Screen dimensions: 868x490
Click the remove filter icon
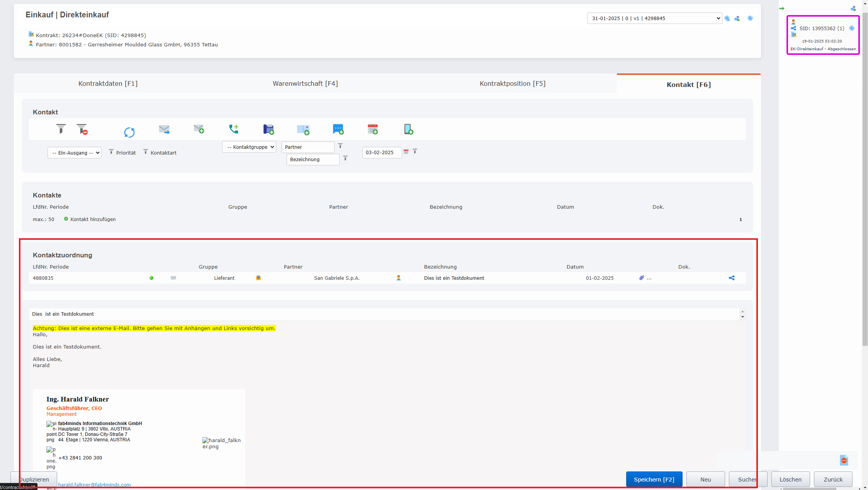pyautogui.click(x=82, y=129)
